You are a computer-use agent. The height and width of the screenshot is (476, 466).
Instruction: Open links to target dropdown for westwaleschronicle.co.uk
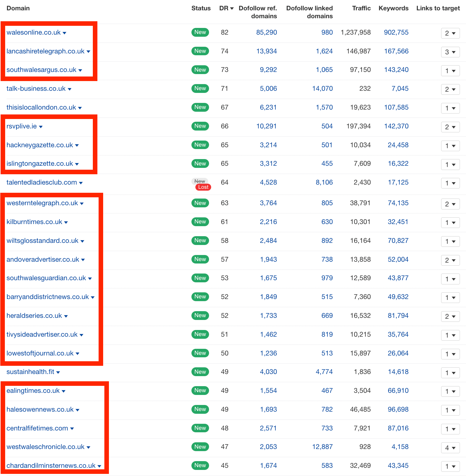(x=451, y=448)
